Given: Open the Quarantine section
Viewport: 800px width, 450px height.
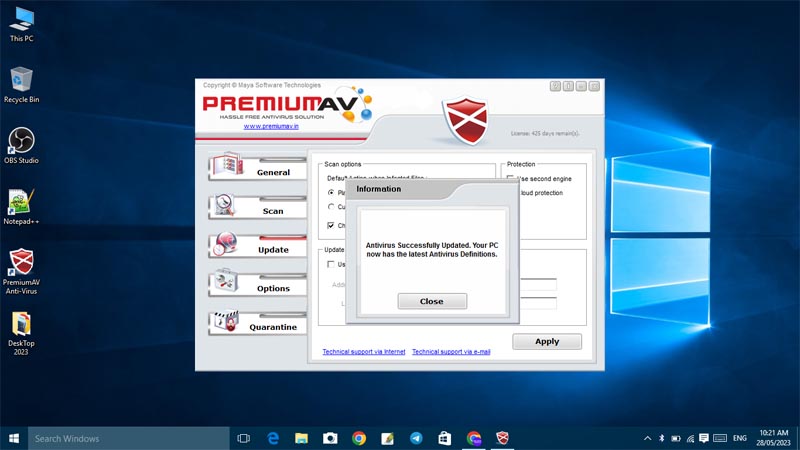Looking at the screenshot, I should [x=258, y=322].
